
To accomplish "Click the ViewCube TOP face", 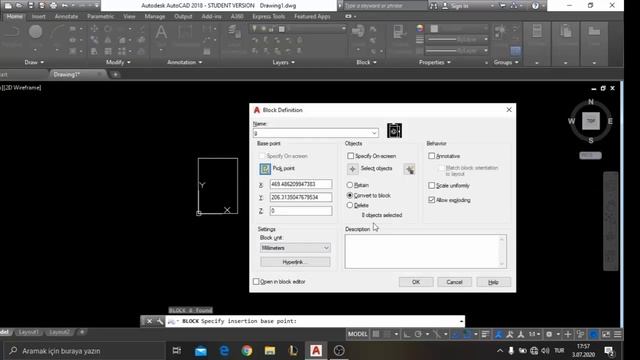I will click(591, 121).
